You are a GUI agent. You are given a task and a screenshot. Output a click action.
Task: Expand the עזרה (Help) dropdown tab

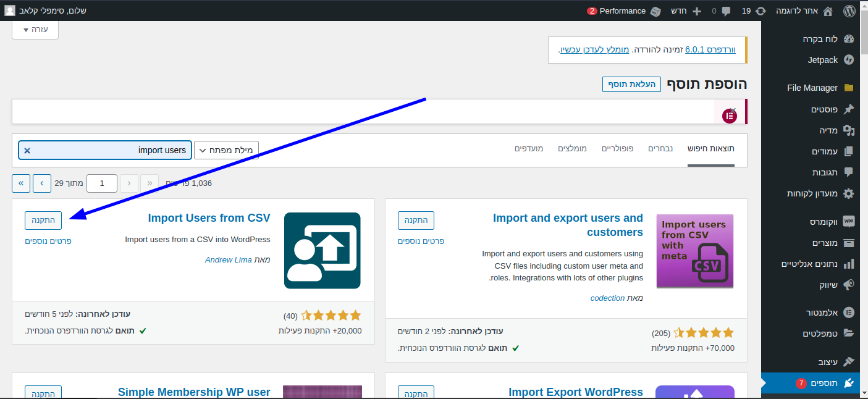point(35,30)
